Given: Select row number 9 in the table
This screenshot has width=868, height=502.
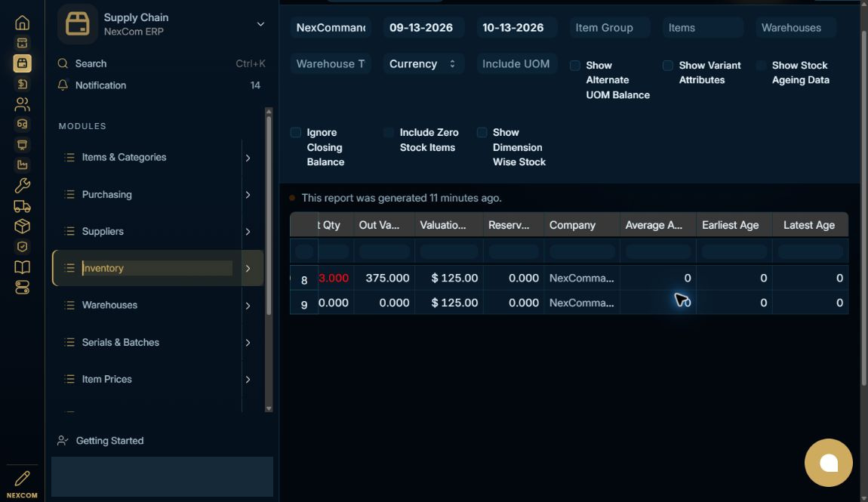Looking at the screenshot, I should point(304,304).
